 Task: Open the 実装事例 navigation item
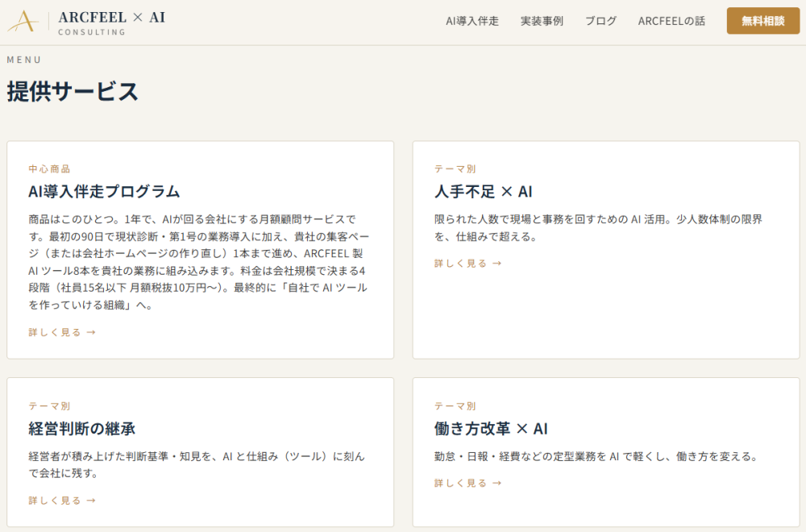pyautogui.click(x=542, y=21)
